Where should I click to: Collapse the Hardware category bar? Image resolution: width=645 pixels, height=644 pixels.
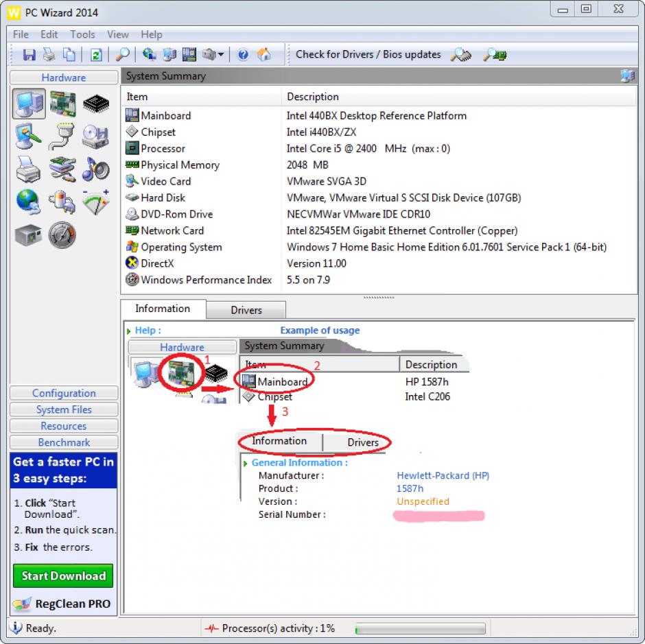(x=64, y=77)
